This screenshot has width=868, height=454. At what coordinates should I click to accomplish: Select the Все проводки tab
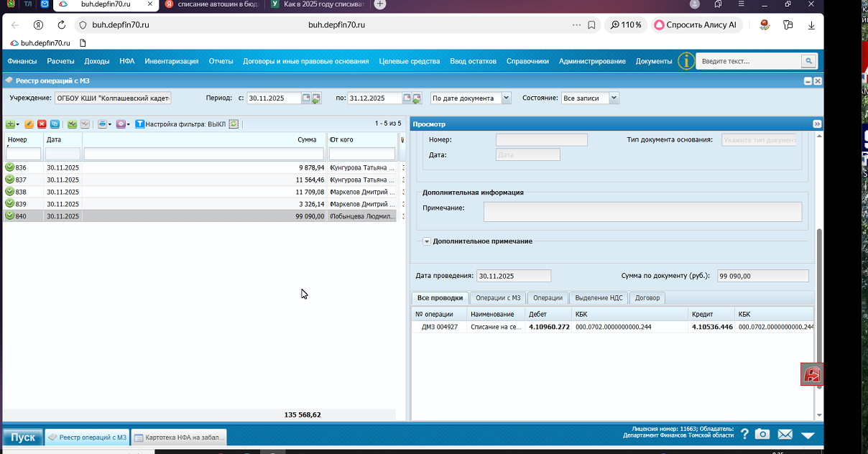(x=440, y=297)
